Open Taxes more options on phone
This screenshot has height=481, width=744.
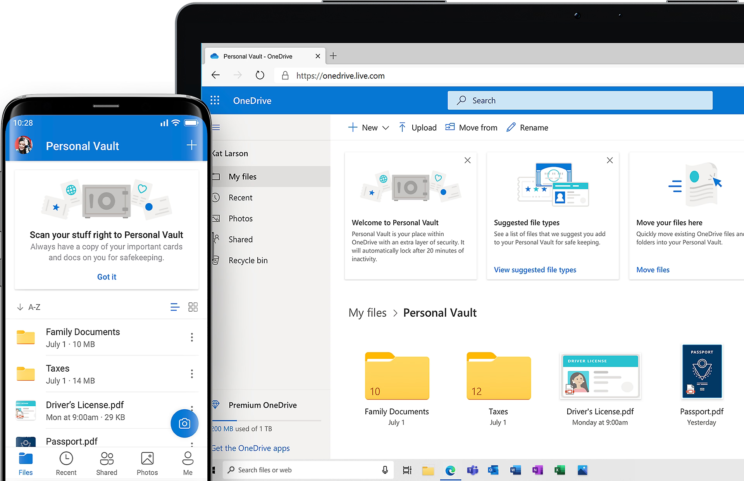coord(192,373)
